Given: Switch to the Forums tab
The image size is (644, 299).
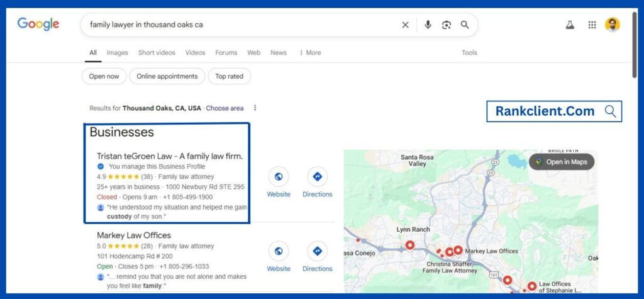Looking at the screenshot, I should 226,53.
